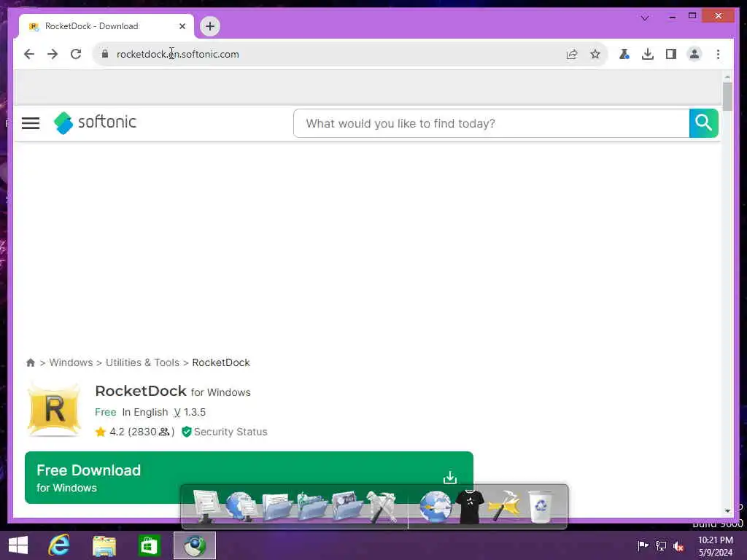Open the Recycle Bin dock icon
The width and height of the screenshot is (747, 560).
coord(541,507)
